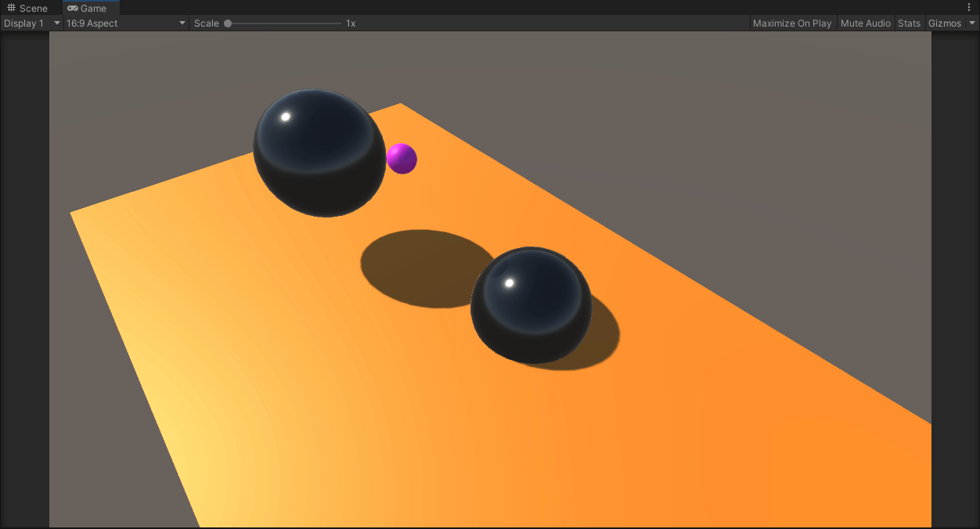Open the vertical ellipsis menu at top right
The width and height of the screenshot is (980, 529).
pyautogui.click(x=971, y=7)
